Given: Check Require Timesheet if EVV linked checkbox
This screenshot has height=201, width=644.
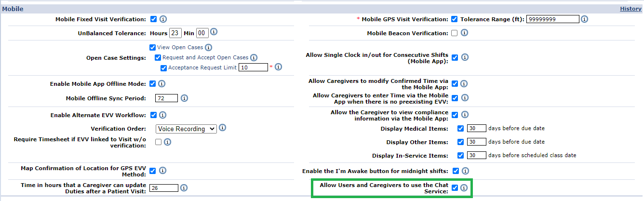Looking at the screenshot, I should pos(158,142).
